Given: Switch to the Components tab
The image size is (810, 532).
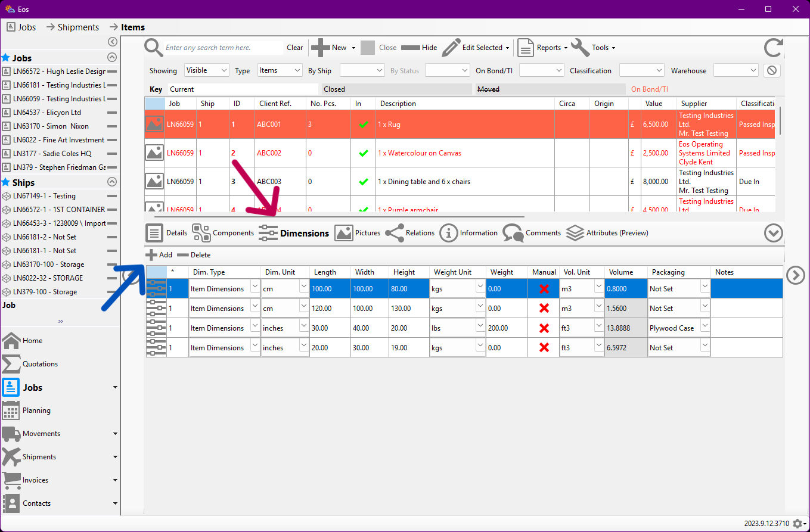Looking at the screenshot, I should pos(223,233).
